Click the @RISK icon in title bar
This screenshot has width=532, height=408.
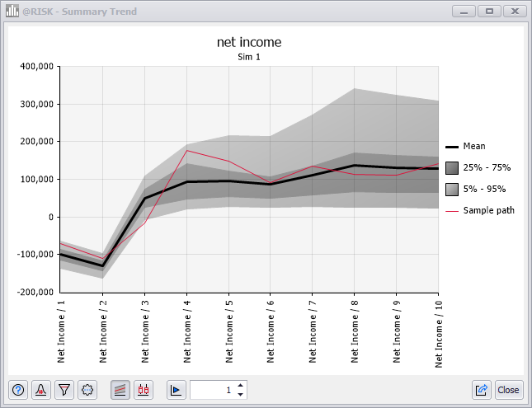pos(13,12)
